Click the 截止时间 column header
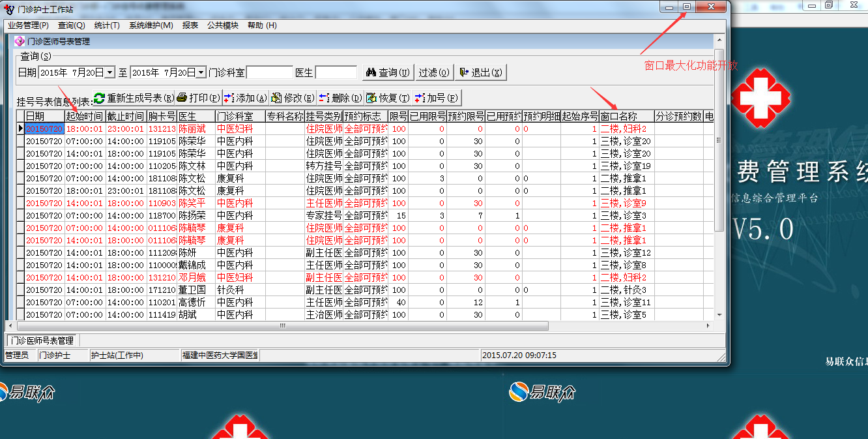The height and width of the screenshot is (439, 868). tap(126, 116)
